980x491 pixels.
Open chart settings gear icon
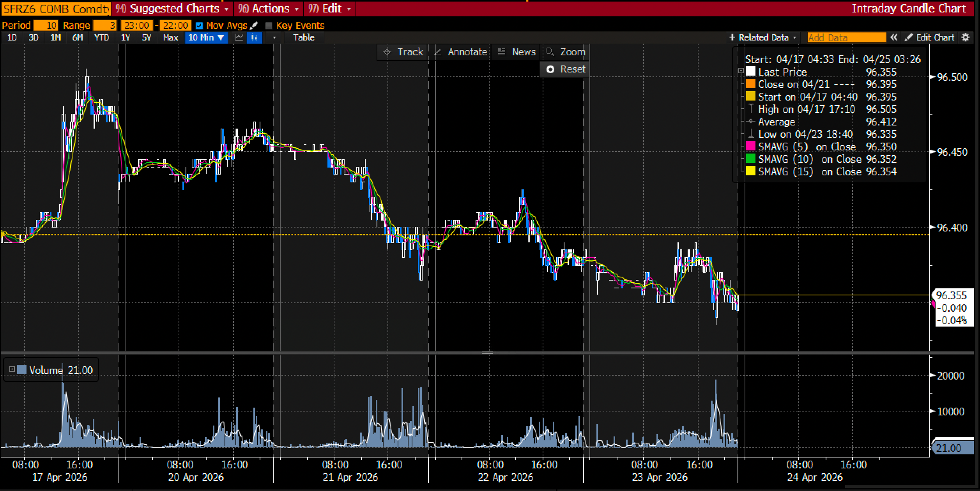[x=966, y=37]
